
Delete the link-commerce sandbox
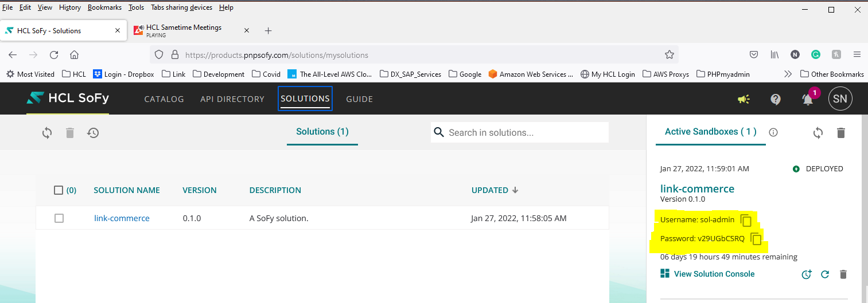843,274
